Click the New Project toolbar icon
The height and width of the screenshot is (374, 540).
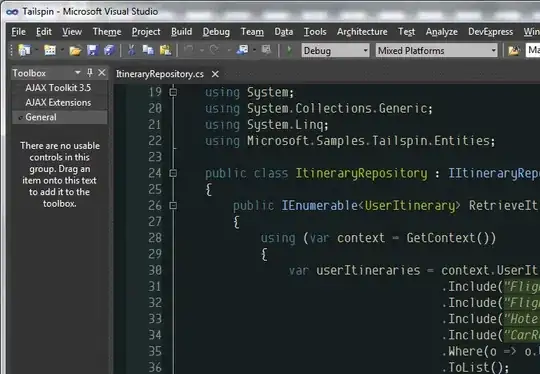pyautogui.click(x=24, y=51)
